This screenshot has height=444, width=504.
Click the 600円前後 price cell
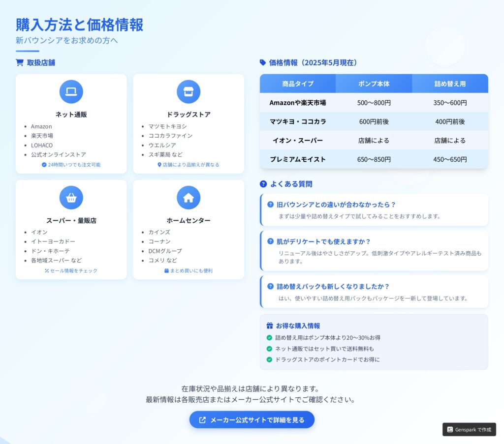tap(374, 121)
